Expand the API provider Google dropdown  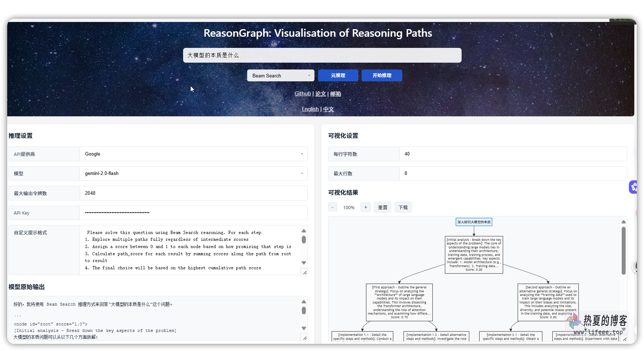click(x=193, y=154)
